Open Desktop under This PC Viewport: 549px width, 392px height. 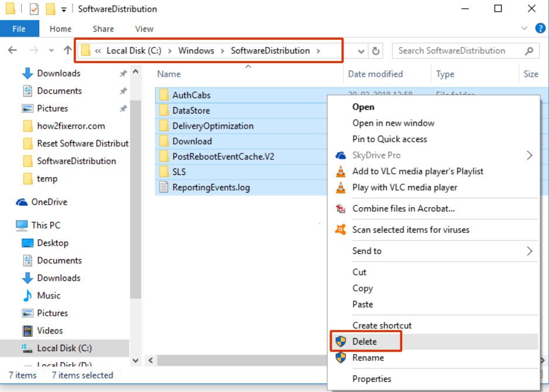53,243
